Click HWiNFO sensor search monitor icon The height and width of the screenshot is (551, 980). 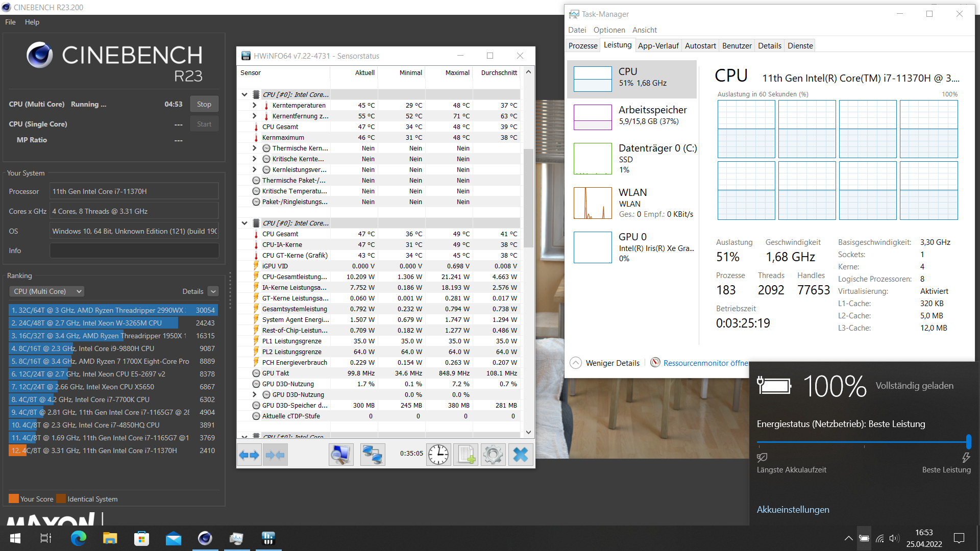340,455
